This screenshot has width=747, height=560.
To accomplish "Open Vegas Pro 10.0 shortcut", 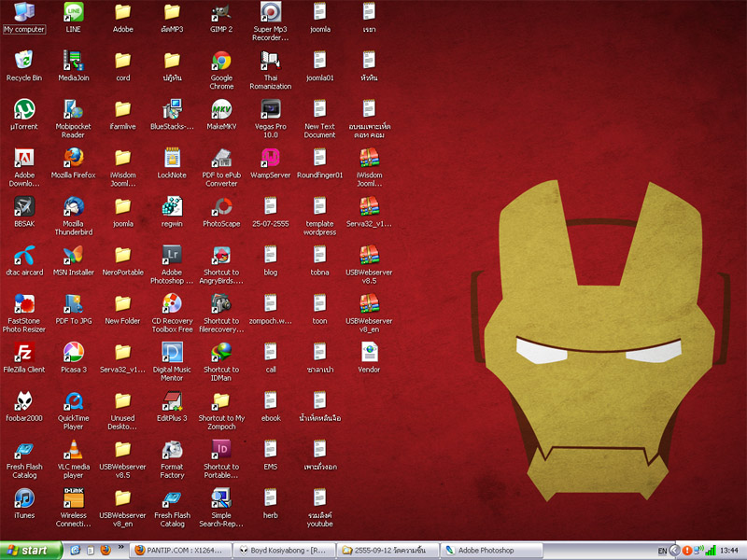I will tap(271, 119).
